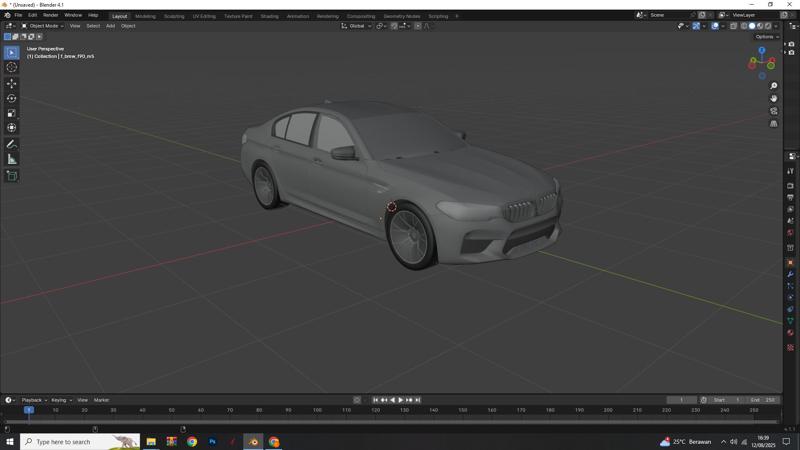Open File Explorer from taskbar
This screenshot has height=450, width=800.
[x=151, y=442]
